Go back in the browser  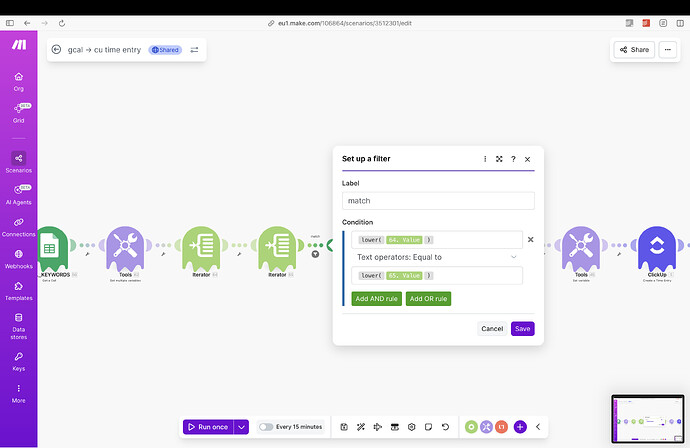(x=27, y=23)
